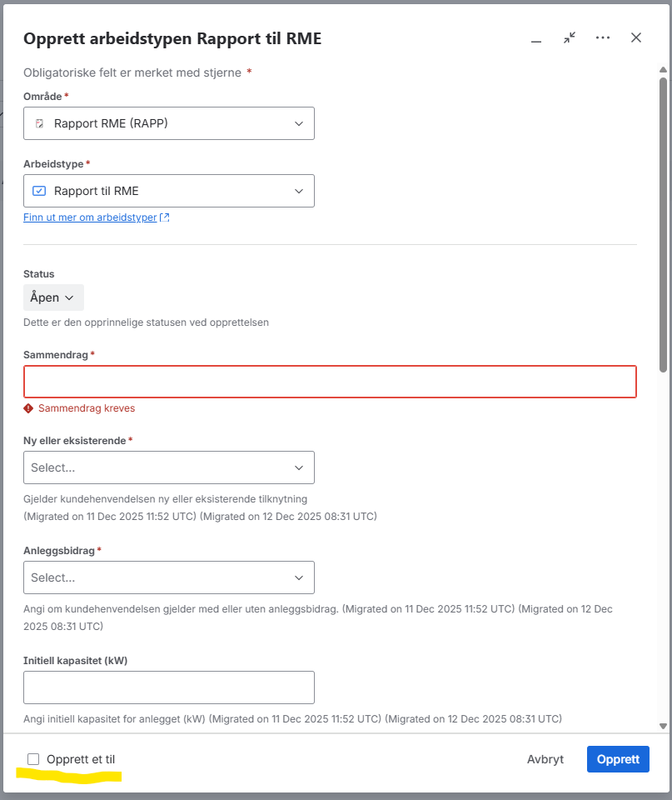Minimize the create dialog
The image size is (672, 800).
[536, 38]
